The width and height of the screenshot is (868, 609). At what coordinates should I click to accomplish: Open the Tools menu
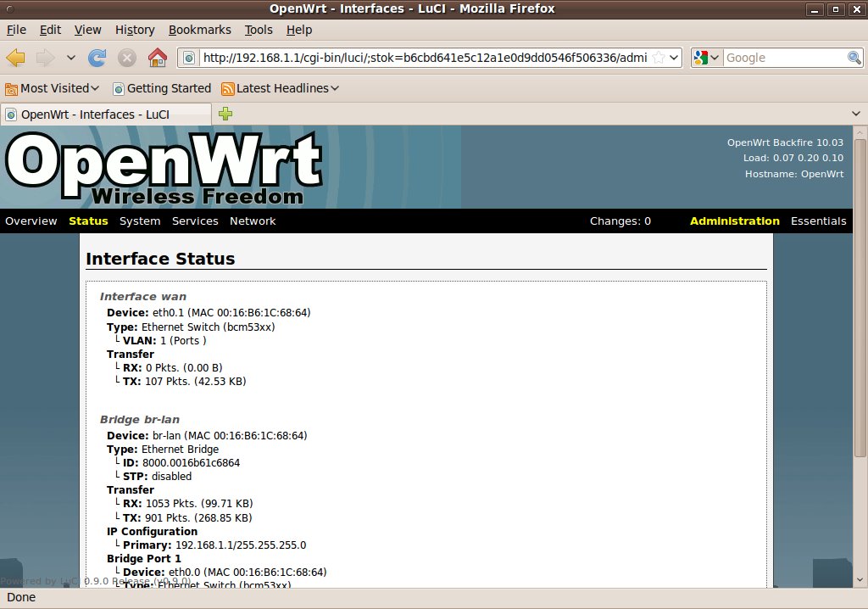[x=259, y=30]
